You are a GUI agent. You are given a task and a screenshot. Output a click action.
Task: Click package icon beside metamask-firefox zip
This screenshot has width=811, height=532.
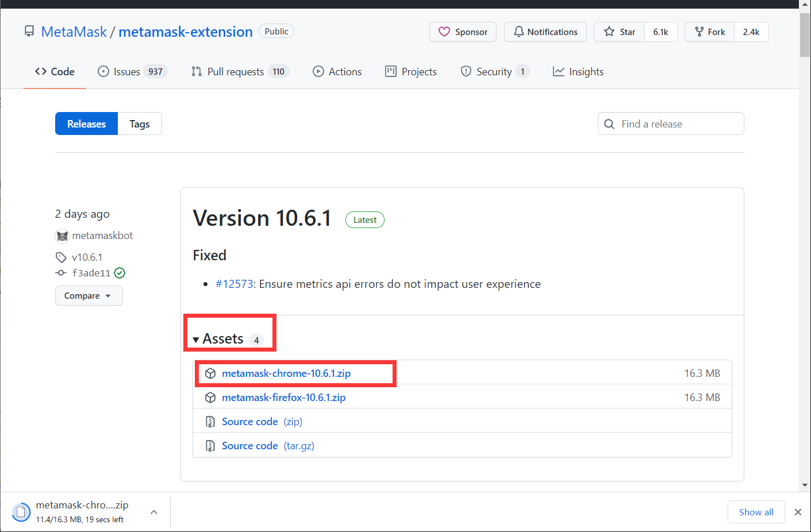[x=210, y=398]
